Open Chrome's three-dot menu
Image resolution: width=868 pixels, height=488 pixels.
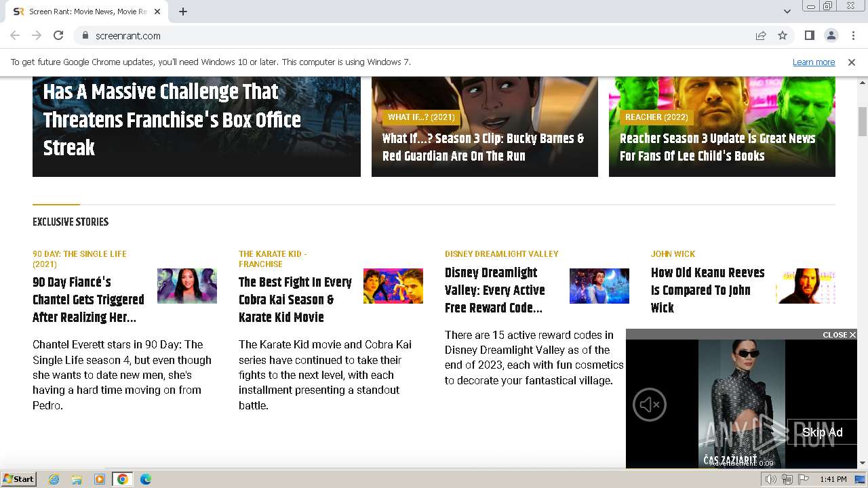[x=852, y=35]
